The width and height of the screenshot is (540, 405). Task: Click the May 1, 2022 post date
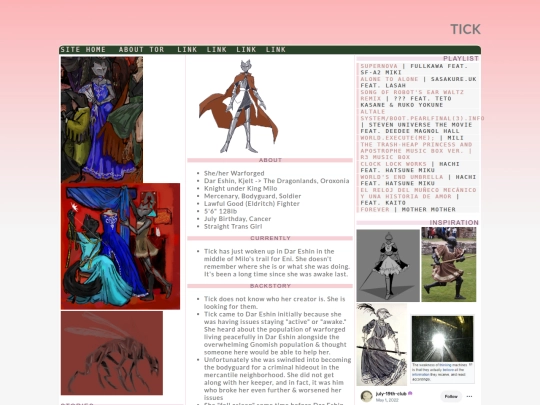click(387, 400)
